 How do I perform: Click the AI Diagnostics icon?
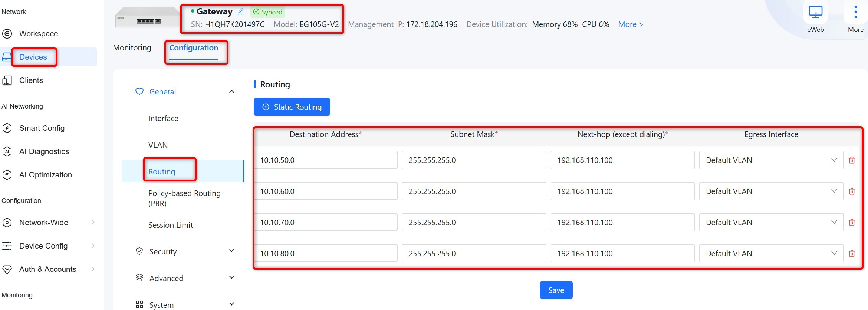pyautogui.click(x=7, y=151)
